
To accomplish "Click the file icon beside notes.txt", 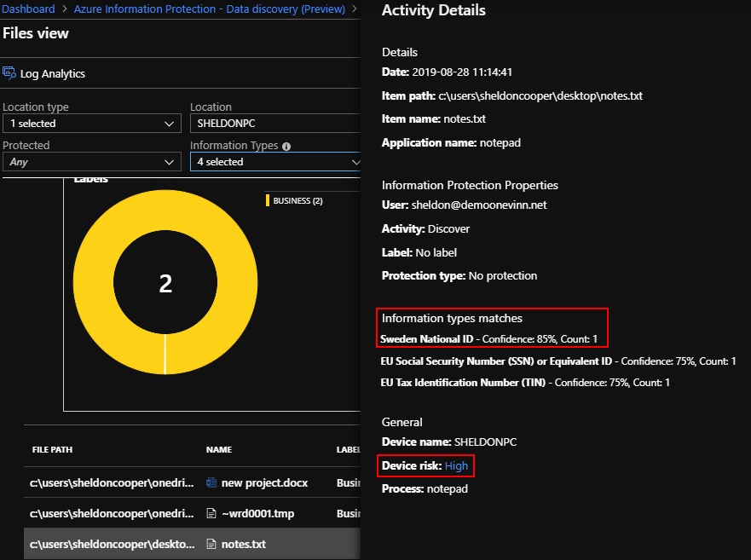I will click(x=212, y=544).
